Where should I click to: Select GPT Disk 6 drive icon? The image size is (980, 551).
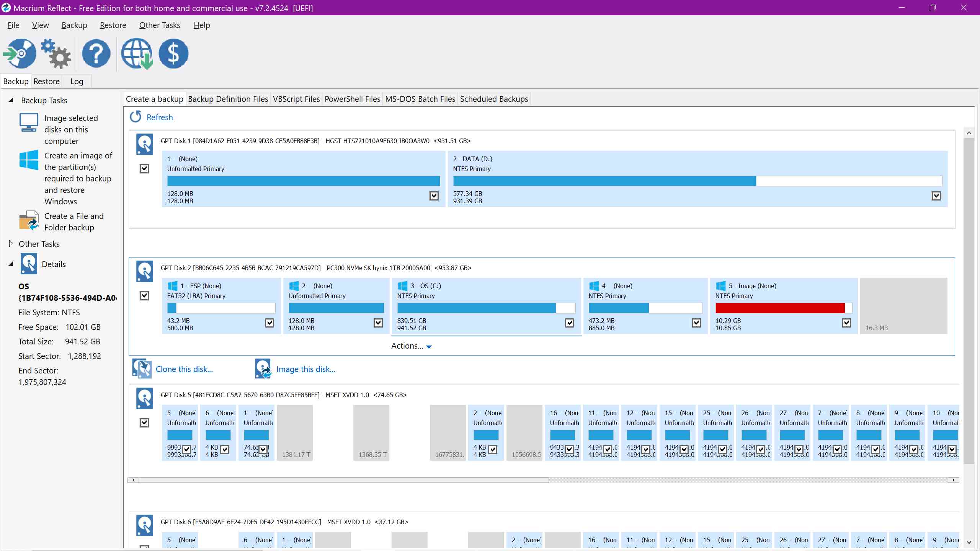tap(145, 525)
